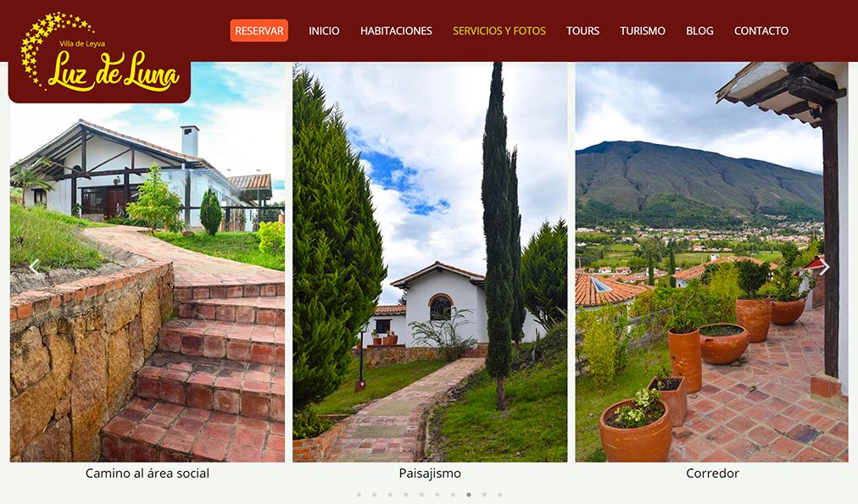Jump to last carousel pagination dot
The height and width of the screenshot is (504, 858).
[x=500, y=495]
